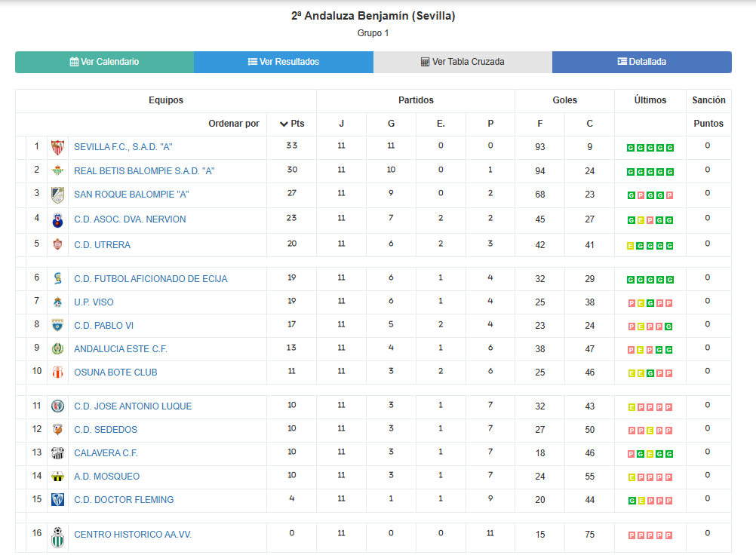Open SAN ROQUE BALOMPIE "A" link
Image resolution: width=756 pixels, height=555 pixels.
[131, 195]
